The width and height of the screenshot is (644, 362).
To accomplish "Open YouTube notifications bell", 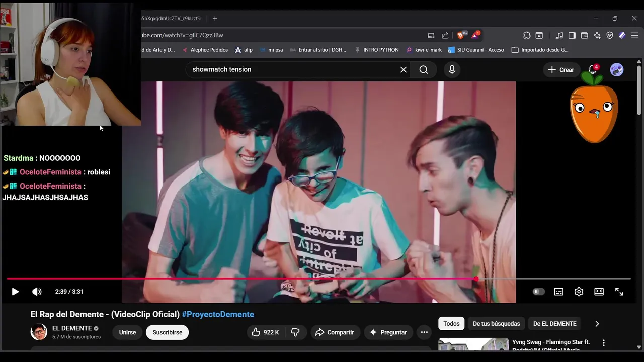I will point(593,70).
